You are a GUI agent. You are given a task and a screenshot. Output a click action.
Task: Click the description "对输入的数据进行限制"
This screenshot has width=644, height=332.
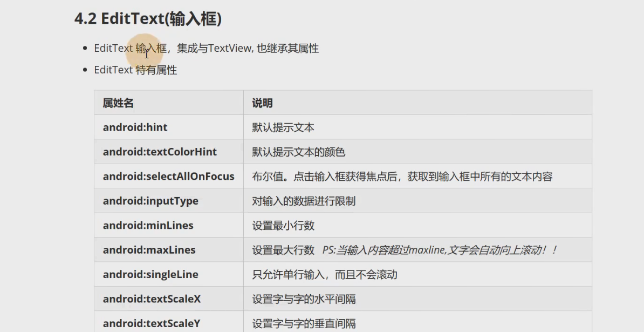point(304,201)
